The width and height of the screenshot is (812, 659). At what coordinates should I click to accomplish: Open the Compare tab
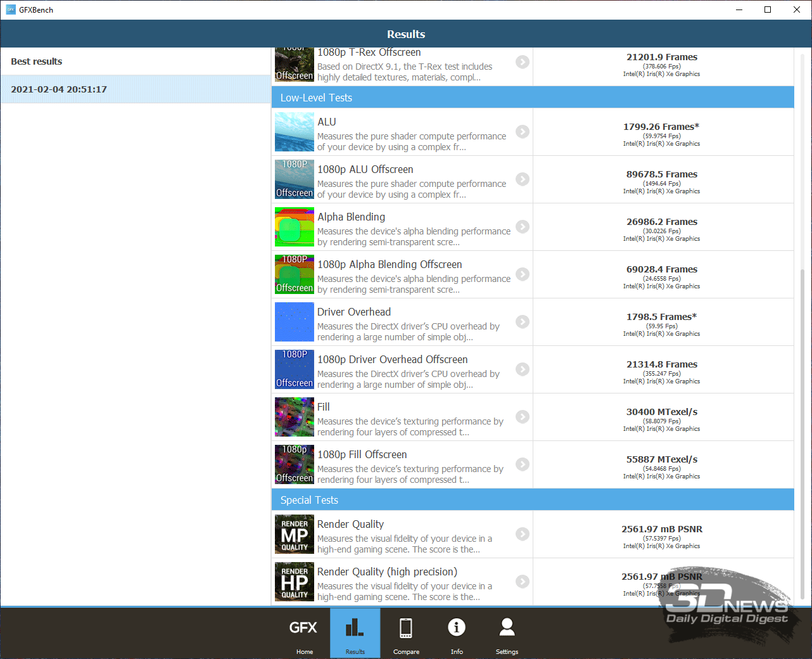pyautogui.click(x=406, y=633)
